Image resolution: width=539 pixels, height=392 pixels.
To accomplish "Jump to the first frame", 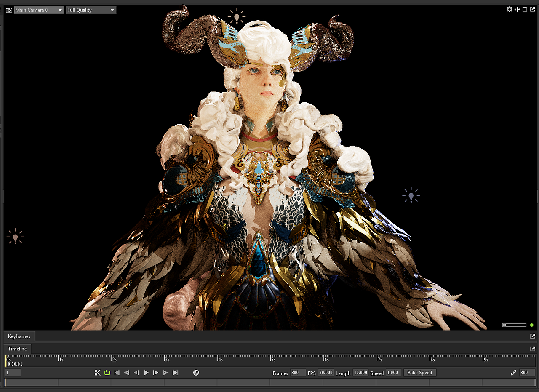I will tap(117, 373).
